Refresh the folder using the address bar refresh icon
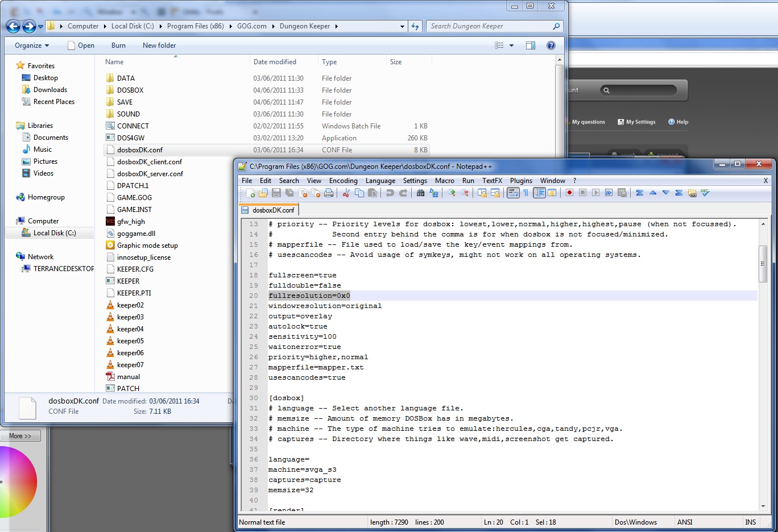778x532 pixels. (415, 26)
